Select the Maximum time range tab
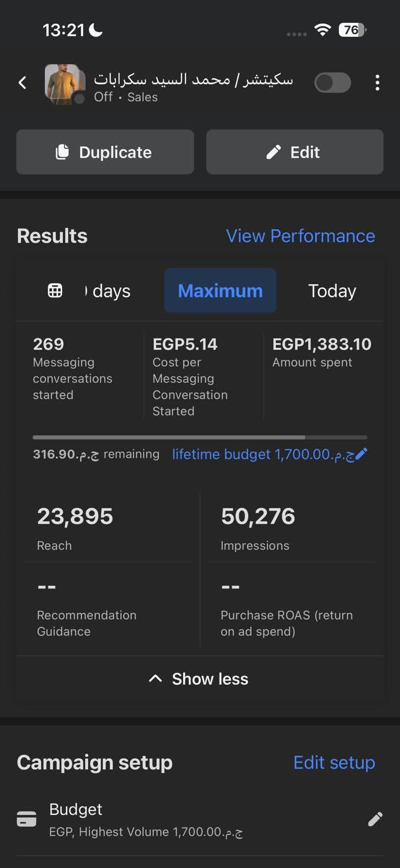The height and width of the screenshot is (868, 400). coord(220,291)
